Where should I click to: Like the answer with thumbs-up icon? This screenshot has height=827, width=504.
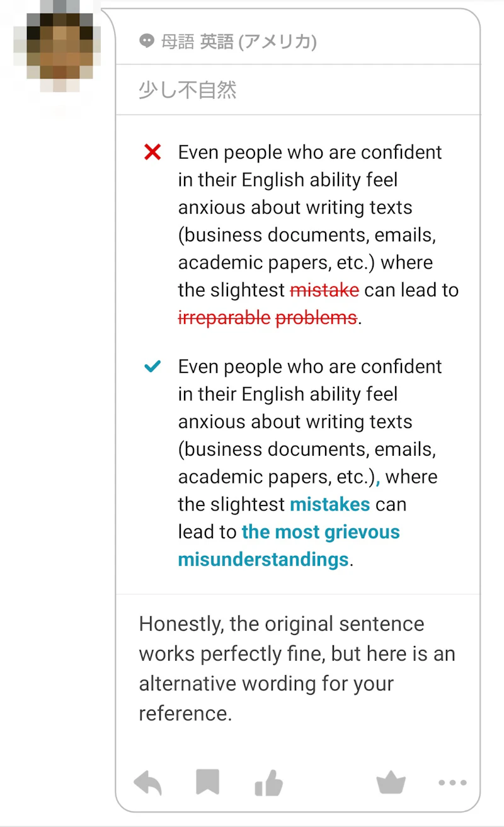[268, 784]
